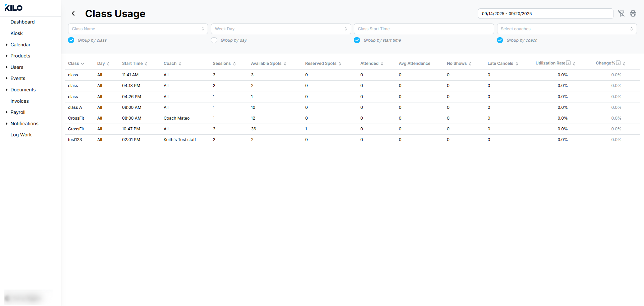Open Invoices from the sidebar
This screenshot has height=306, width=644.
point(19,101)
